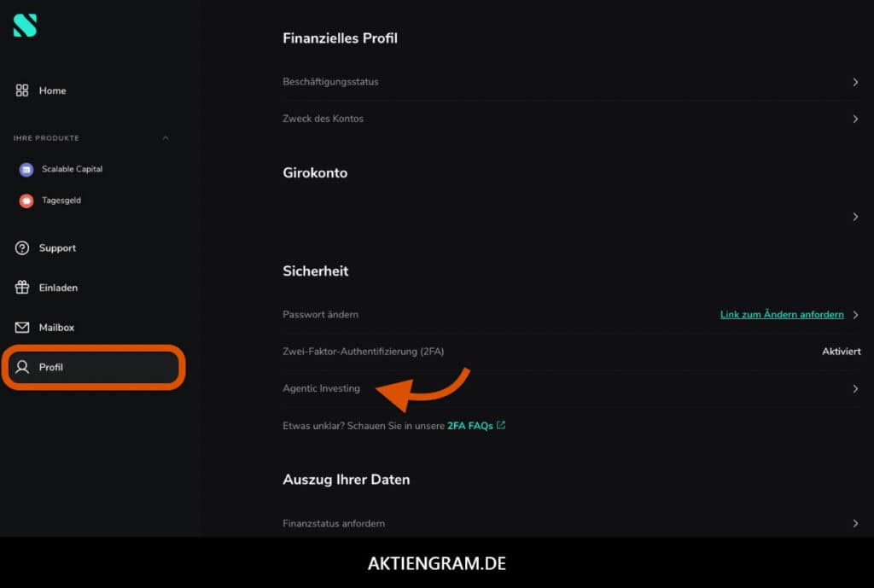Image resolution: width=874 pixels, height=588 pixels.
Task: Open the Girokonto row chevron
Action: coord(855,216)
